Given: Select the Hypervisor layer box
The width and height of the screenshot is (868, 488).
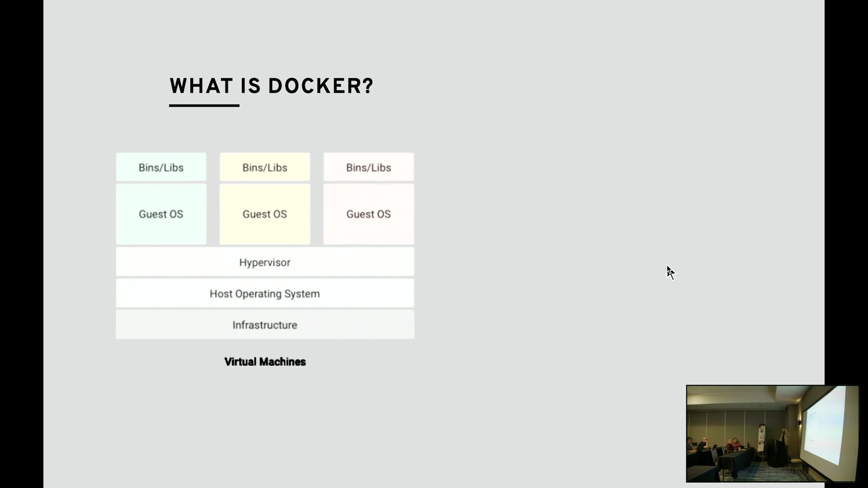Looking at the screenshot, I should (x=265, y=262).
